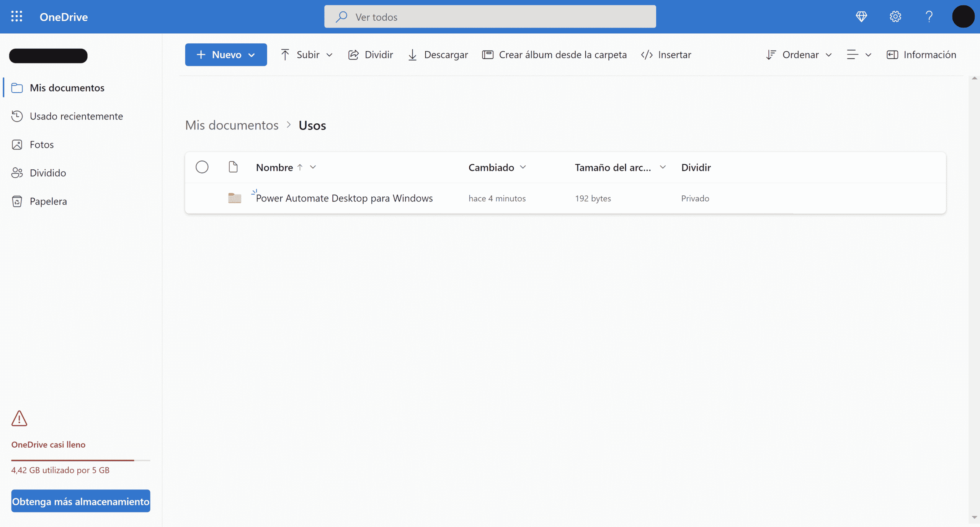Click the Papelera bin icon

click(17, 201)
